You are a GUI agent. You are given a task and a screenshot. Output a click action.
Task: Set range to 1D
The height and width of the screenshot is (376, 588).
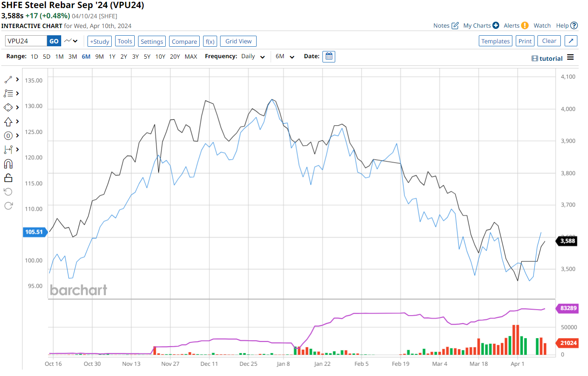pyautogui.click(x=34, y=57)
